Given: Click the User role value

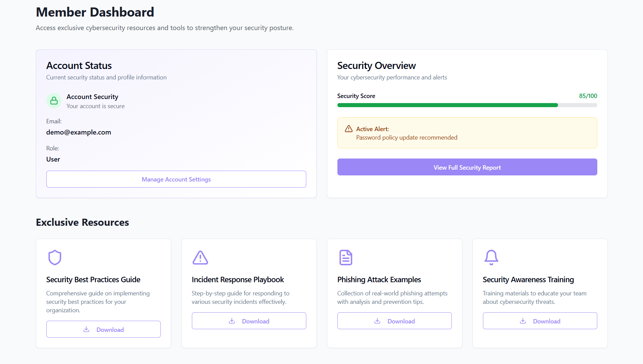Looking at the screenshot, I should pyautogui.click(x=53, y=159).
